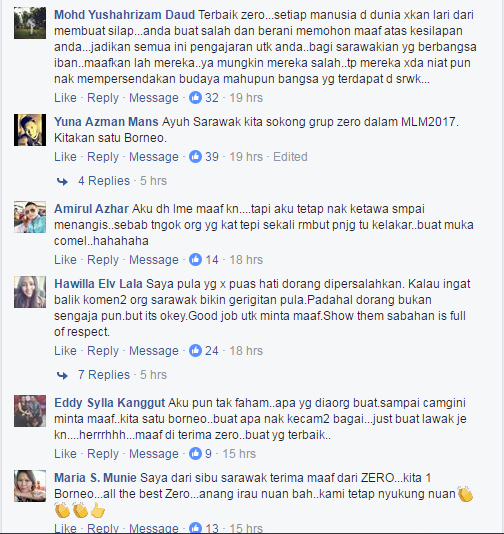This screenshot has width=504, height=534.
Task: Open Eddy Sylla Kanggut's profile link
Action: [110, 403]
